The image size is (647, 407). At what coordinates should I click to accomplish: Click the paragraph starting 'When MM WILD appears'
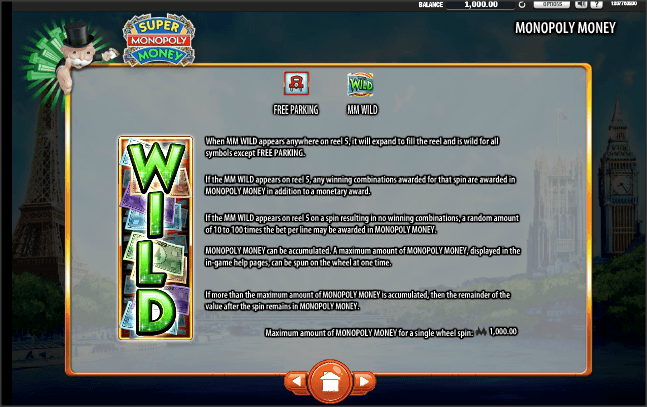coord(352,147)
